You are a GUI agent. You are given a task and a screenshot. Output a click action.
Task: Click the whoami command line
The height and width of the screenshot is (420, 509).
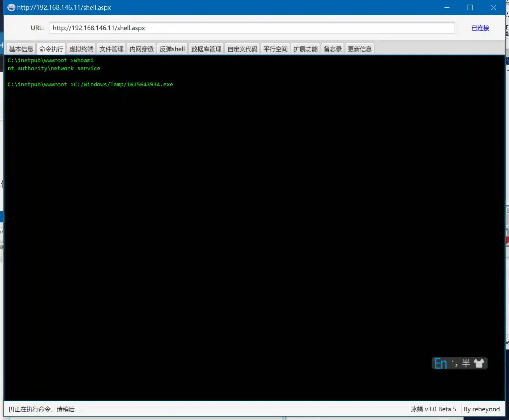pyautogui.click(x=50, y=60)
